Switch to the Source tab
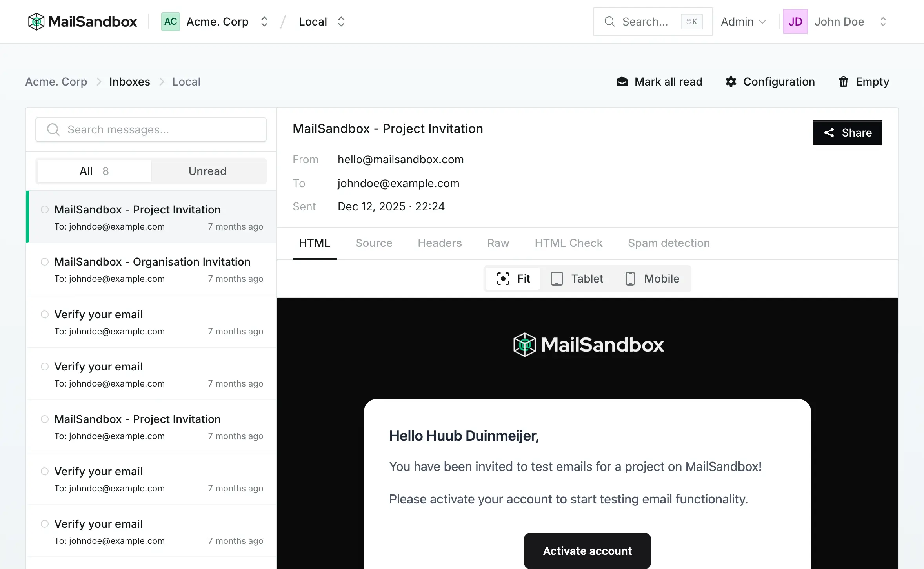This screenshot has height=569, width=924. click(374, 243)
